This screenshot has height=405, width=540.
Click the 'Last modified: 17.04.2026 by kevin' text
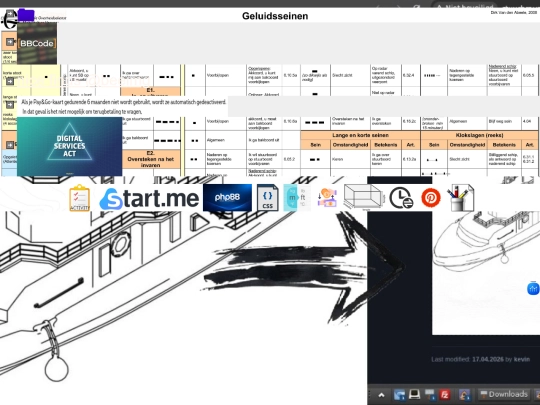(480, 359)
